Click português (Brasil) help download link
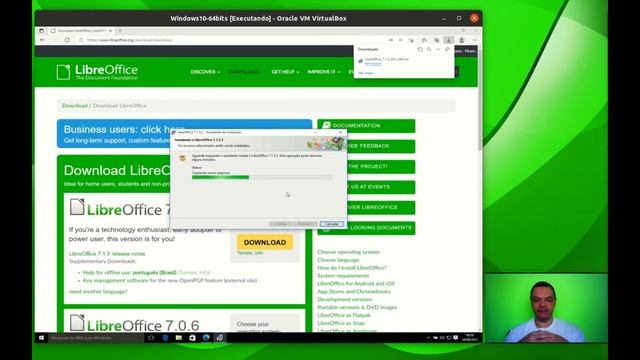Image resolution: width=640 pixels, height=360 pixels. (154, 273)
